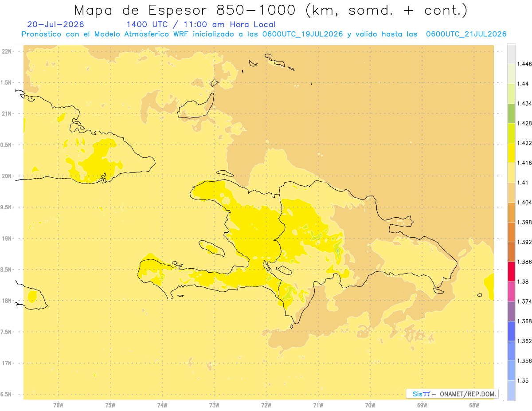Select the legend value "1.368"
Viewport: 532px width, 411px height.
point(525,321)
